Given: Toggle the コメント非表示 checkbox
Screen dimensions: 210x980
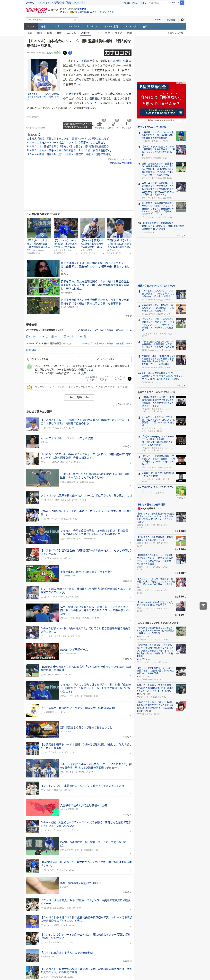Looking at the screenshot, I should (115, 404).
